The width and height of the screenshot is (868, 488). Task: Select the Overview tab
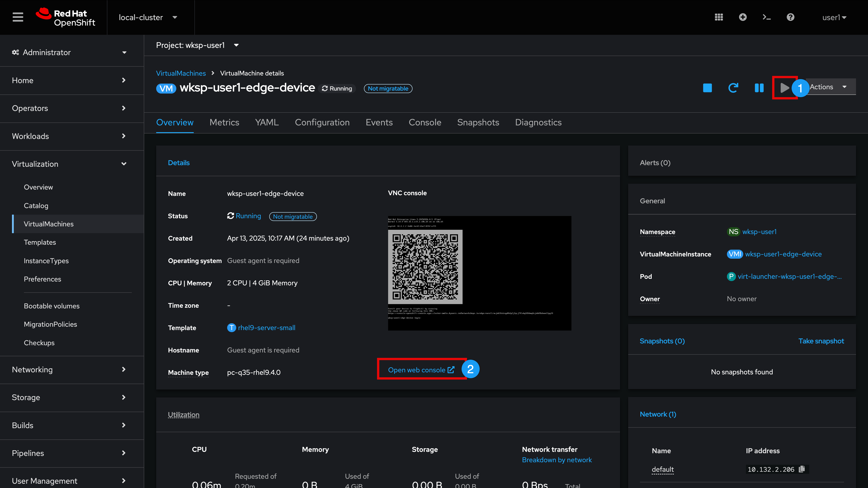click(x=175, y=122)
